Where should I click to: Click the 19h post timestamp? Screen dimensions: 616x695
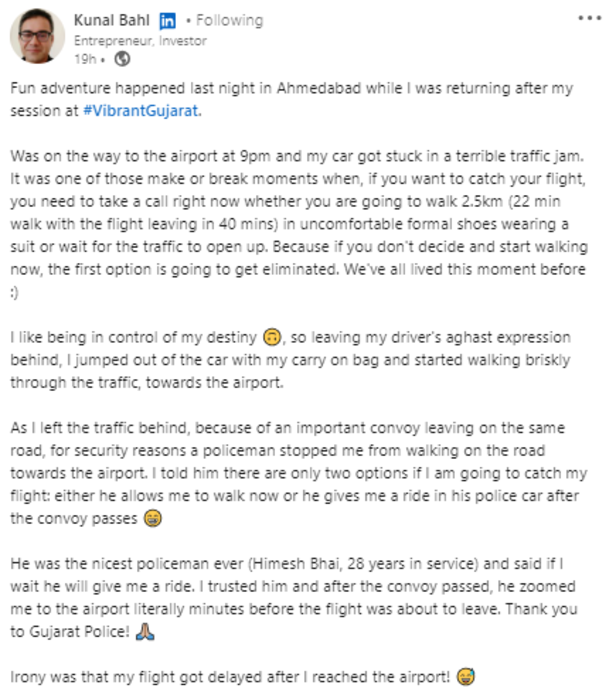tap(85, 59)
